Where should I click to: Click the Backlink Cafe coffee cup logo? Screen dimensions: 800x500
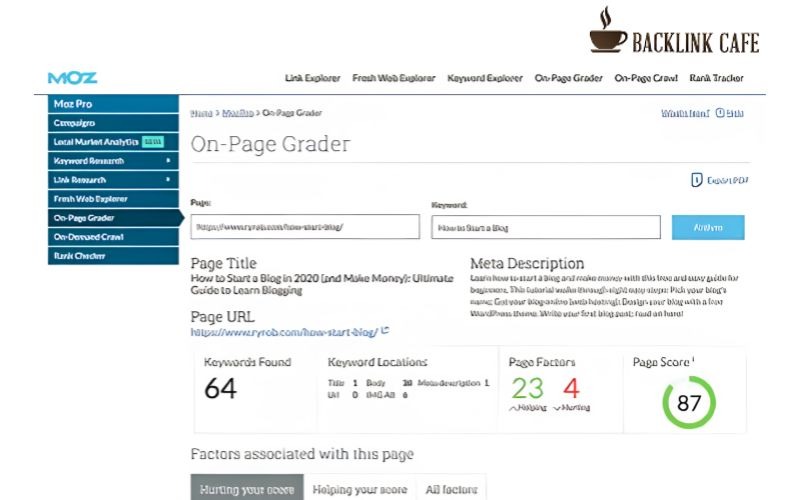pyautogui.click(x=608, y=30)
